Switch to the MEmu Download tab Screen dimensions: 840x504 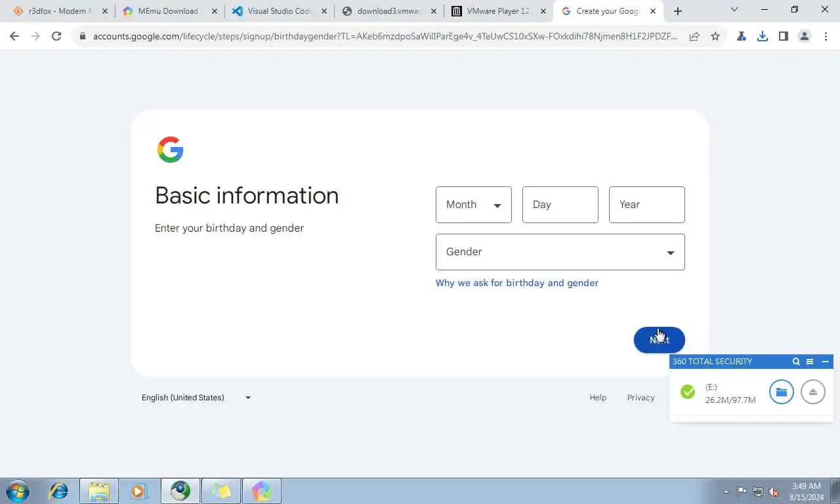pos(168,11)
